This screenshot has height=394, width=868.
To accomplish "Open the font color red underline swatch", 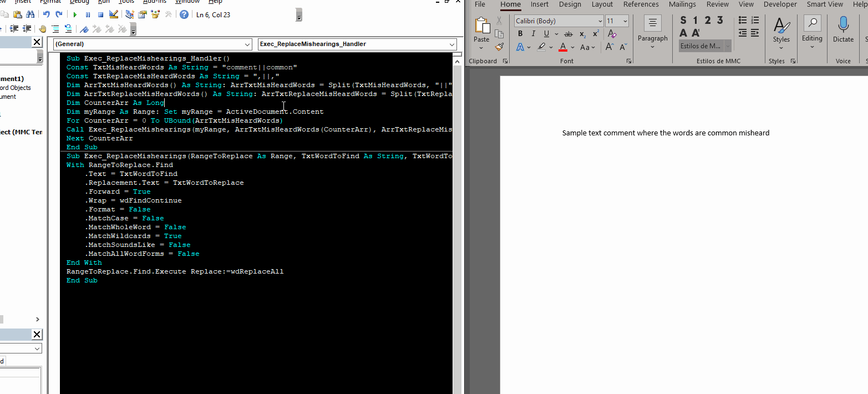I will click(x=562, y=47).
